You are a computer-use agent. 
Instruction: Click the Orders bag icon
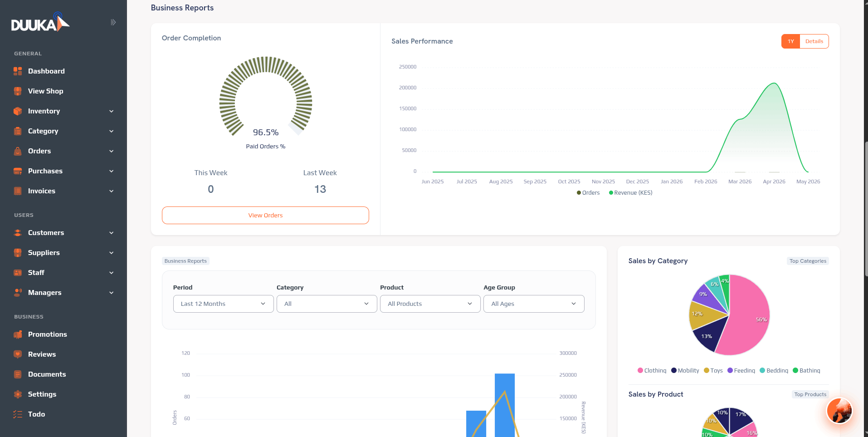click(x=18, y=151)
